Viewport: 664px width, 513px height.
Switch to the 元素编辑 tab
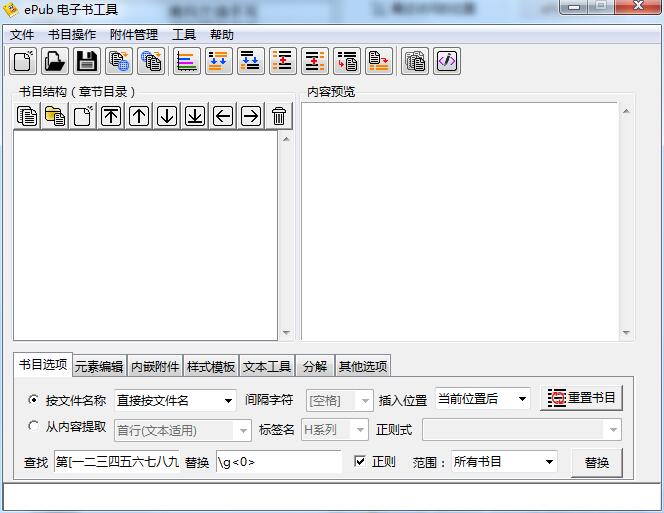(99, 366)
